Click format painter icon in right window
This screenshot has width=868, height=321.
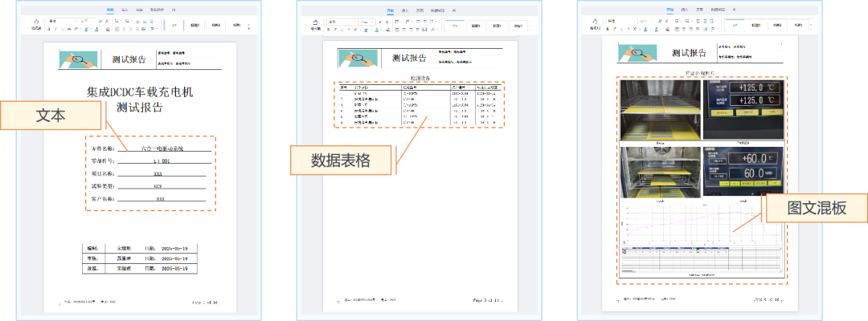tap(595, 23)
